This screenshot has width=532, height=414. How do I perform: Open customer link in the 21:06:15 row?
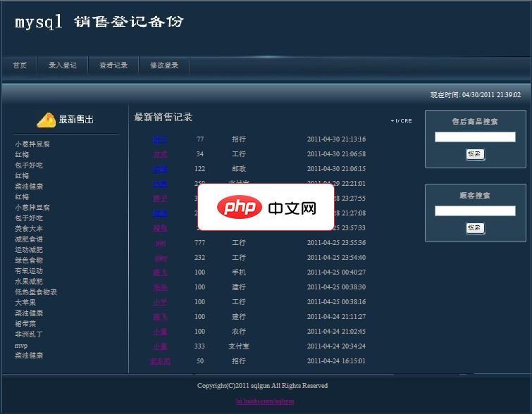click(x=160, y=169)
